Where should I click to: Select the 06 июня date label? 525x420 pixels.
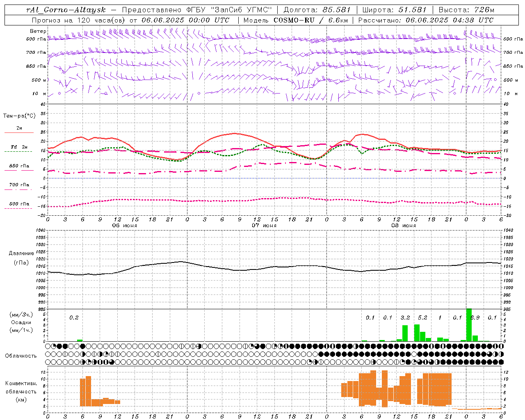[x=125, y=226]
